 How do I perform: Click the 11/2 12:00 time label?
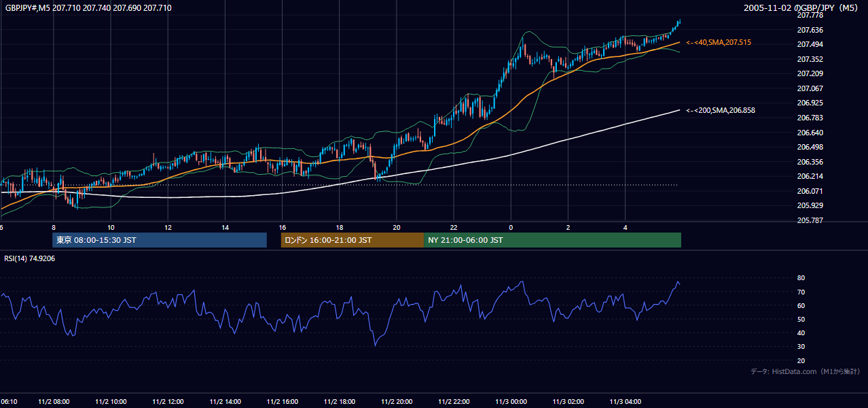coord(168,402)
